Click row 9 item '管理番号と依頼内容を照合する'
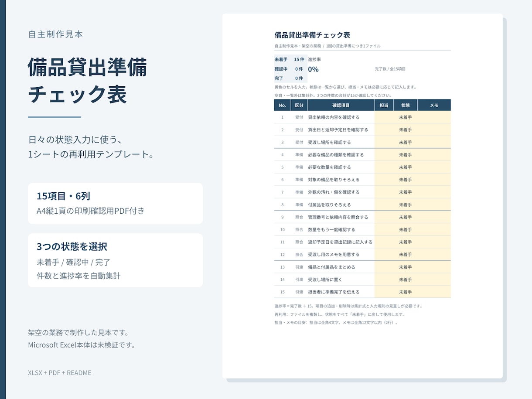 tap(338, 217)
